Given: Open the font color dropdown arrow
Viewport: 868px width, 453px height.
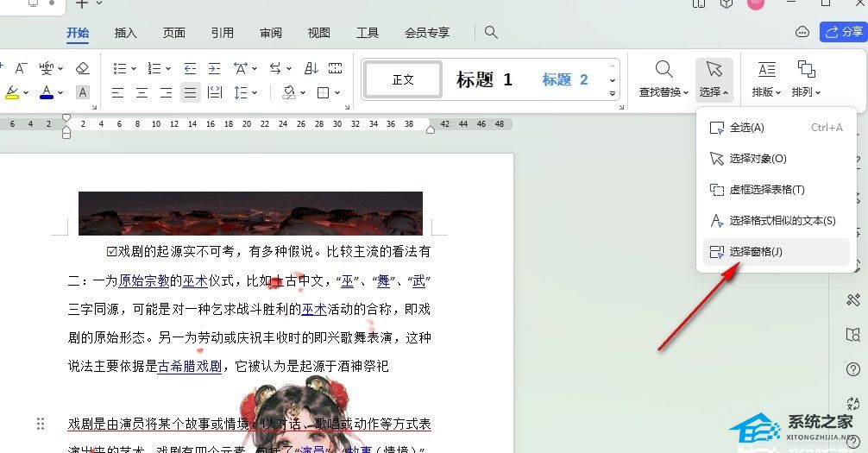Looking at the screenshot, I should (60, 93).
